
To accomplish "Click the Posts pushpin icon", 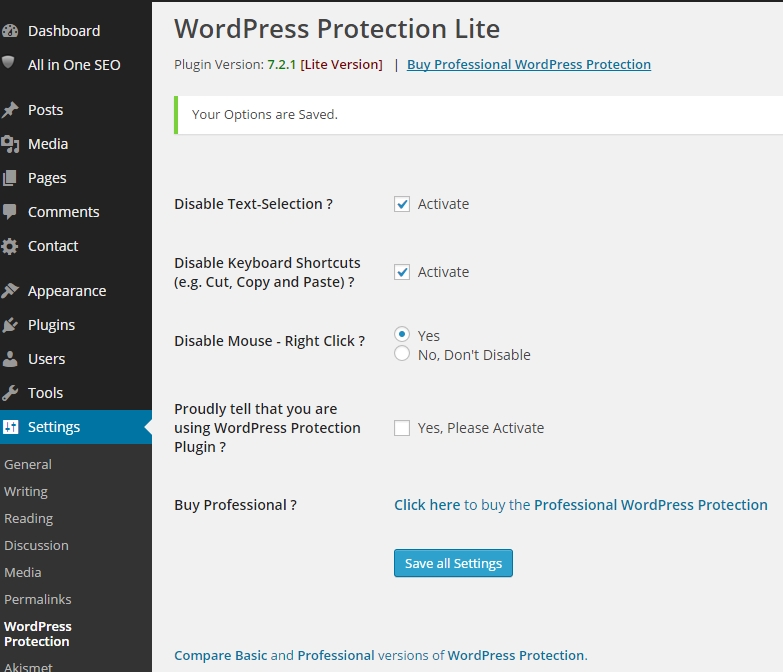I will tap(10, 110).
